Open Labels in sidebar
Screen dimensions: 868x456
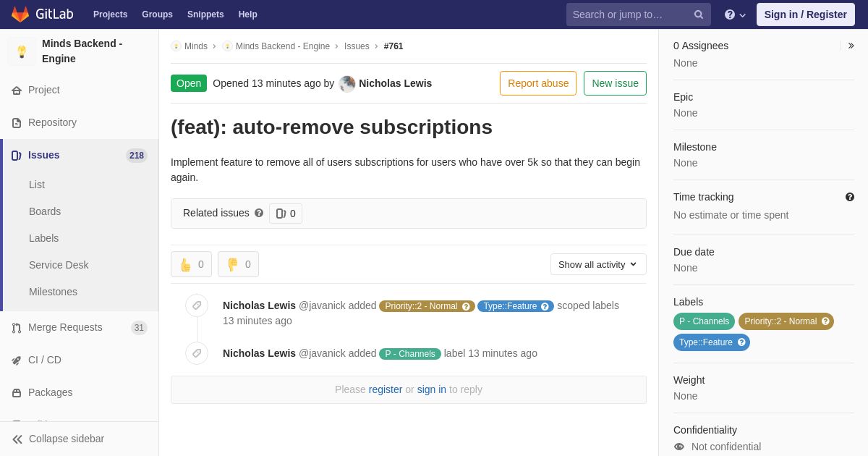pos(43,238)
